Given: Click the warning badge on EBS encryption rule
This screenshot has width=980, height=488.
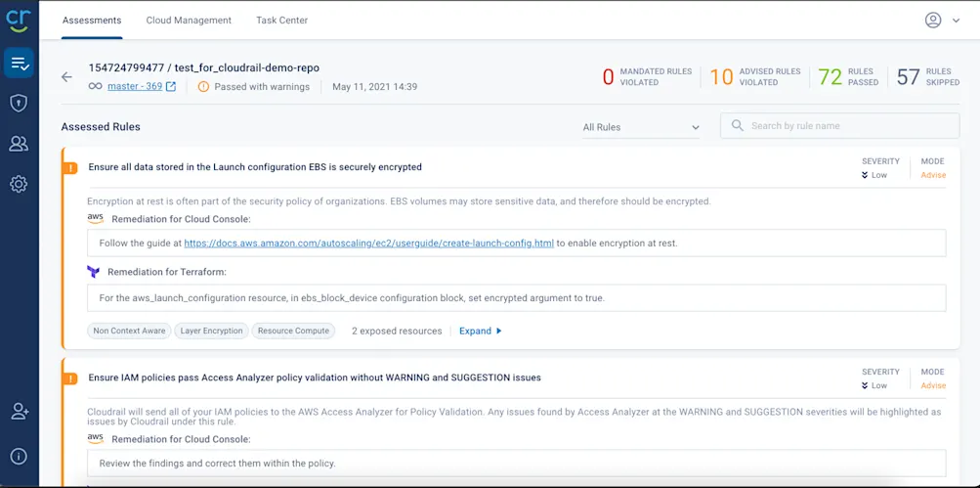Looking at the screenshot, I should pos(71,167).
